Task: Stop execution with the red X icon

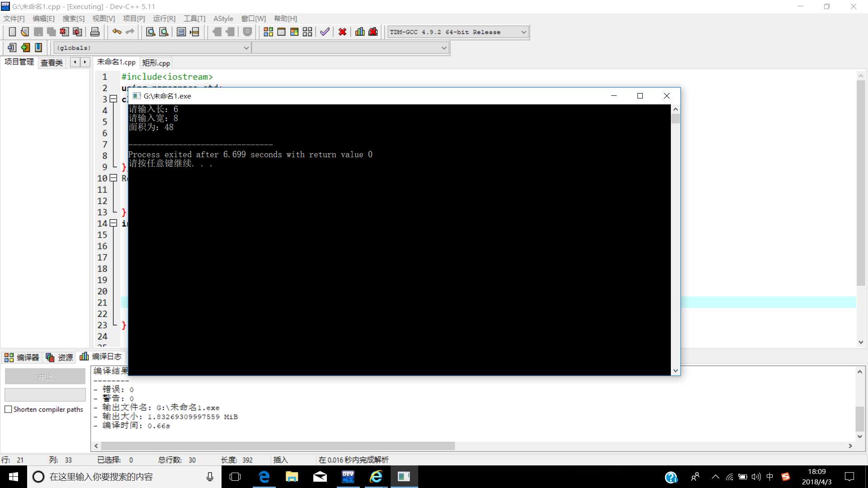Action: 342,32
